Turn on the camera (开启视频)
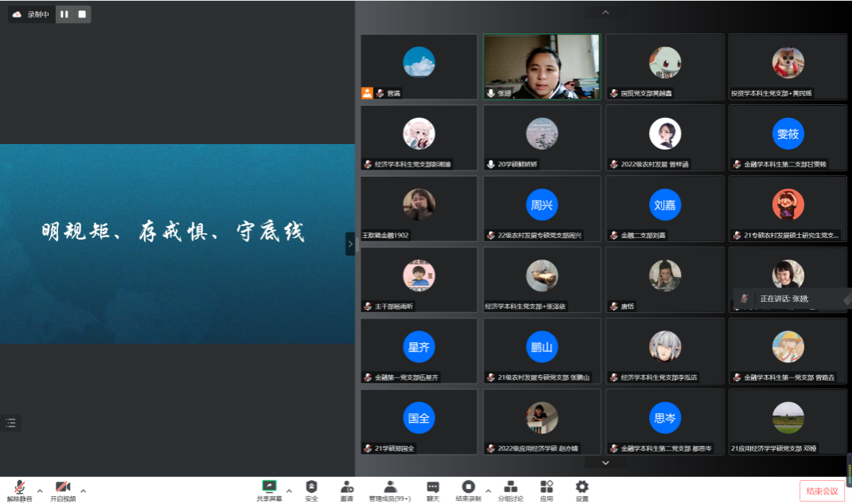 click(63, 489)
